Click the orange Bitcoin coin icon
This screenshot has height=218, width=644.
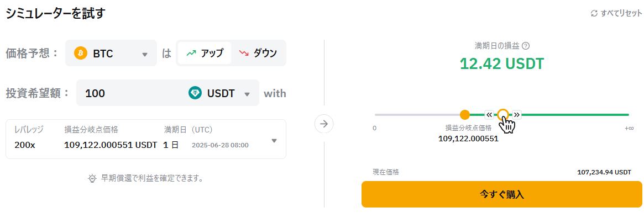point(81,54)
